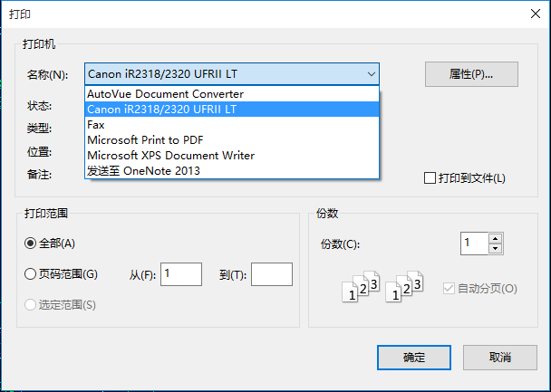Confirm printing with 确定 button

point(413,357)
